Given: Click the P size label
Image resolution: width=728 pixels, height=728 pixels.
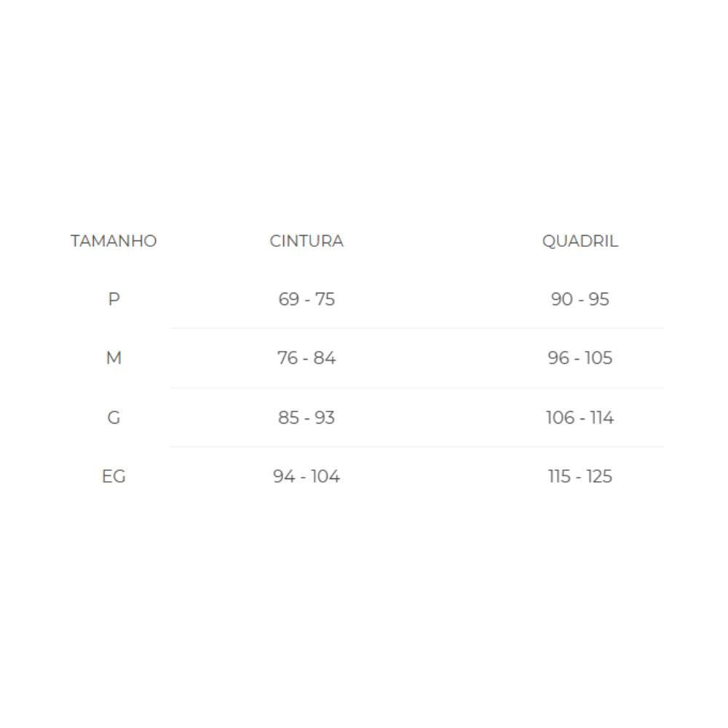Looking at the screenshot, I should click(114, 299).
